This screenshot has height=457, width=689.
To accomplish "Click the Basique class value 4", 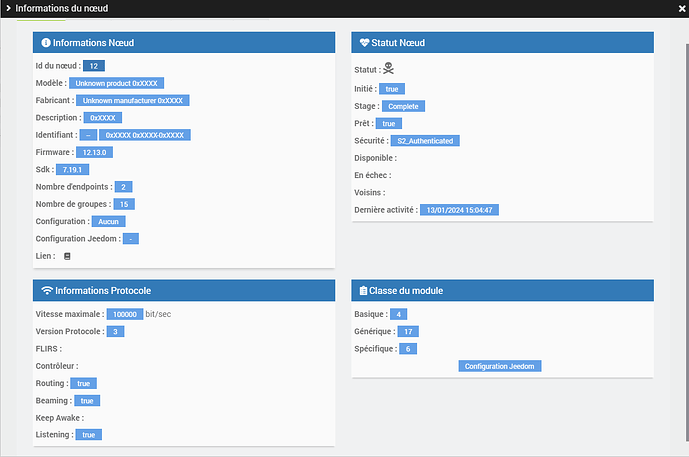I will [399, 314].
